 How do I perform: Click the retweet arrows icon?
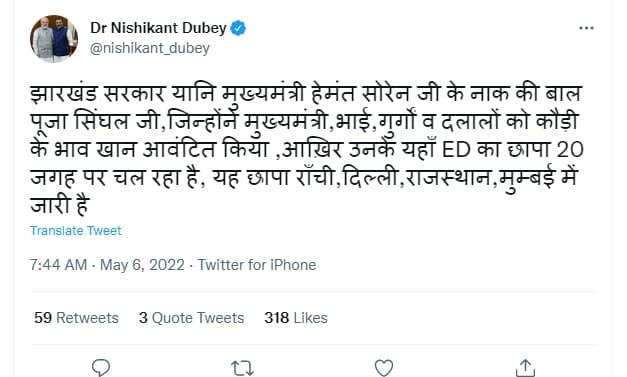point(242,368)
